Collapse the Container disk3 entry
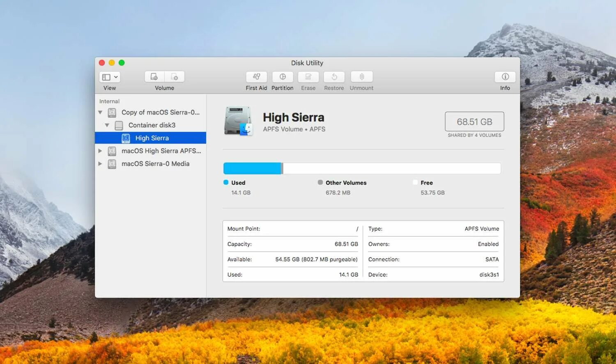 (x=107, y=125)
